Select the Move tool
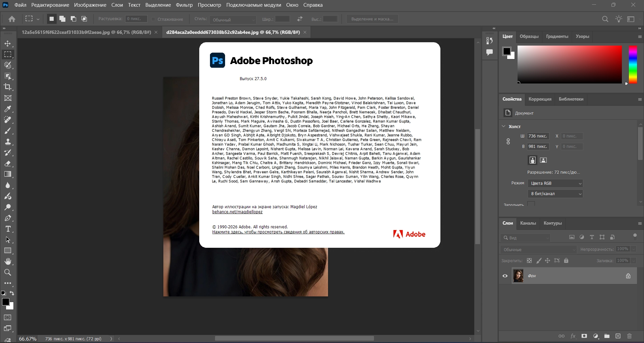This screenshot has height=343, width=644. pyautogui.click(x=8, y=44)
